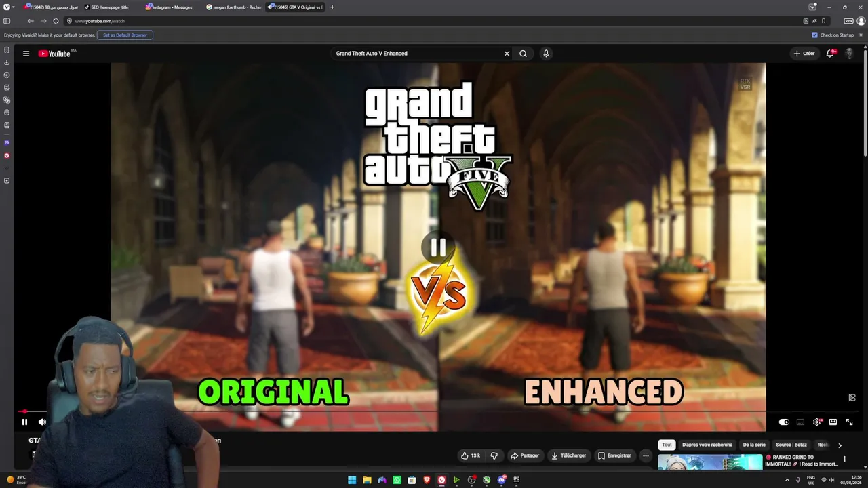Add a web panel in the Vivaldi sidebar
Viewport: 868px width, 488px height.
tap(7, 181)
